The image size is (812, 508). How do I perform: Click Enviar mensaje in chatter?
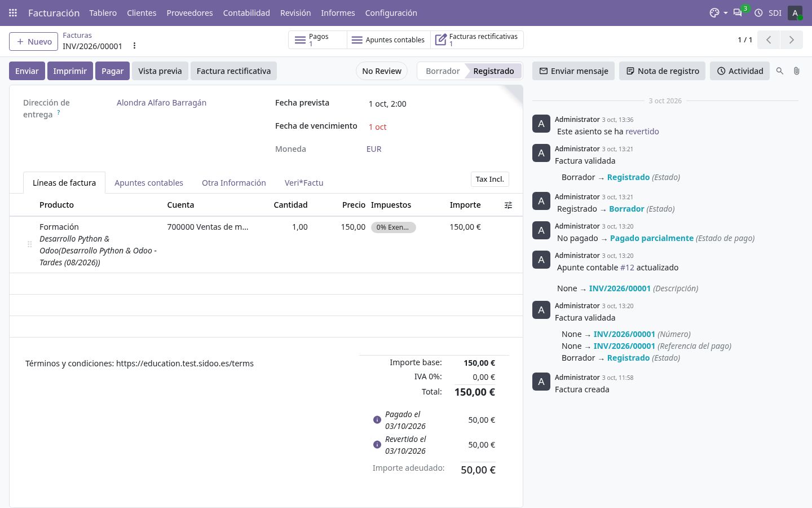[x=573, y=71]
